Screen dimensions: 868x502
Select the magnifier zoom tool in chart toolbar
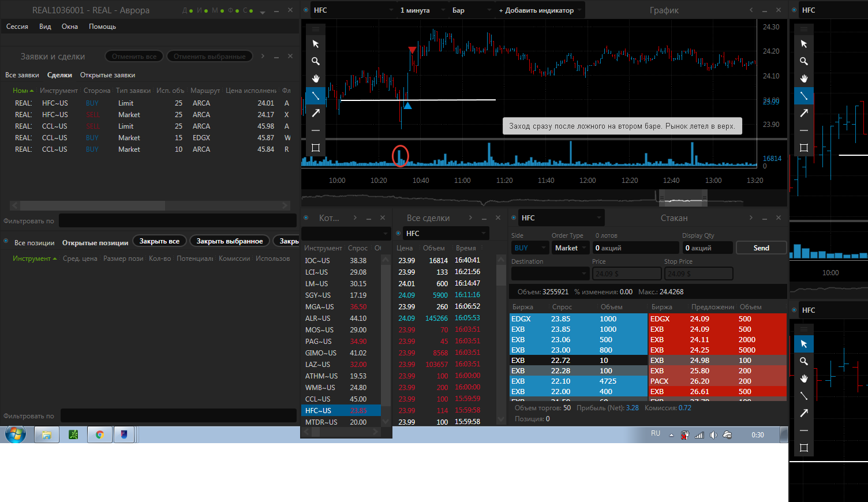pos(315,61)
